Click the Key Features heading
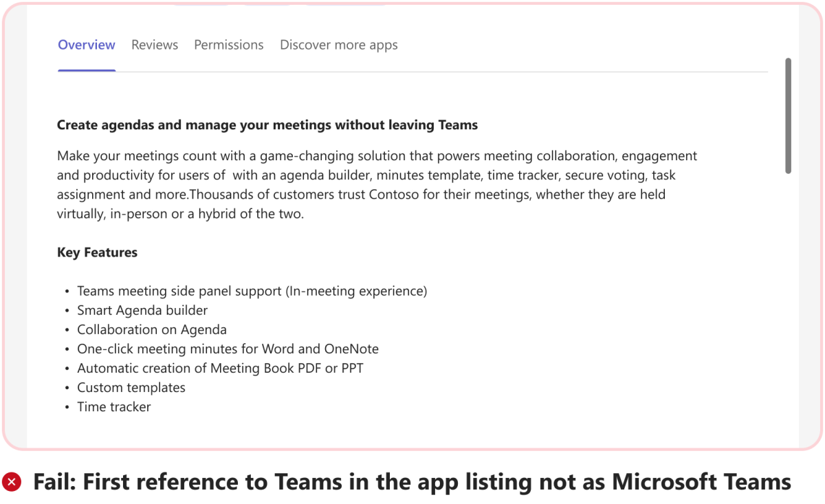This screenshot has width=825, height=504. 97,252
